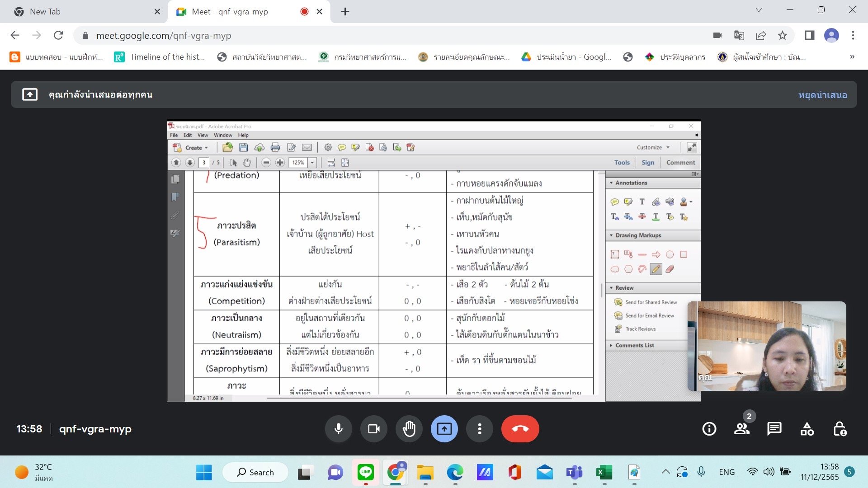This screenshot has height=488, width=868.
Task: Toggle raise hand in Meet
Action: click(409, 429)
